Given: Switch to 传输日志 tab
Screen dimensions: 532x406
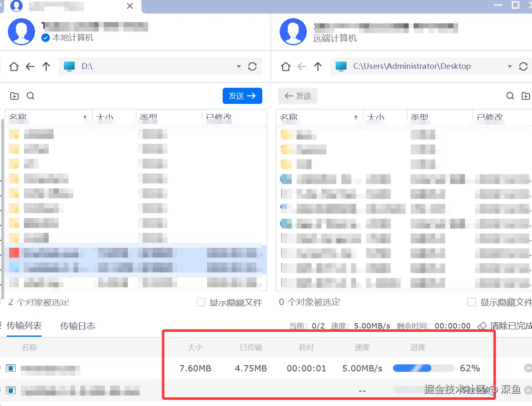Looking at the screenshot, I should (78, 326).
